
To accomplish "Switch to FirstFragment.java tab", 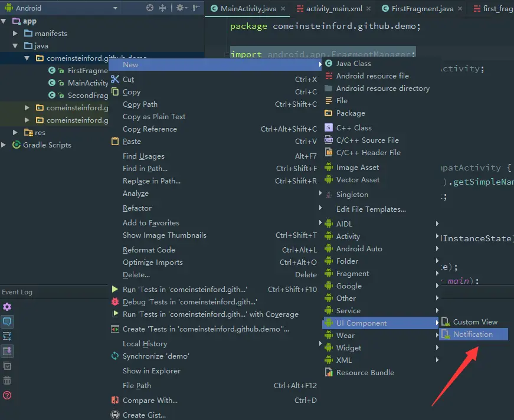I will click(x=422, y=8).
